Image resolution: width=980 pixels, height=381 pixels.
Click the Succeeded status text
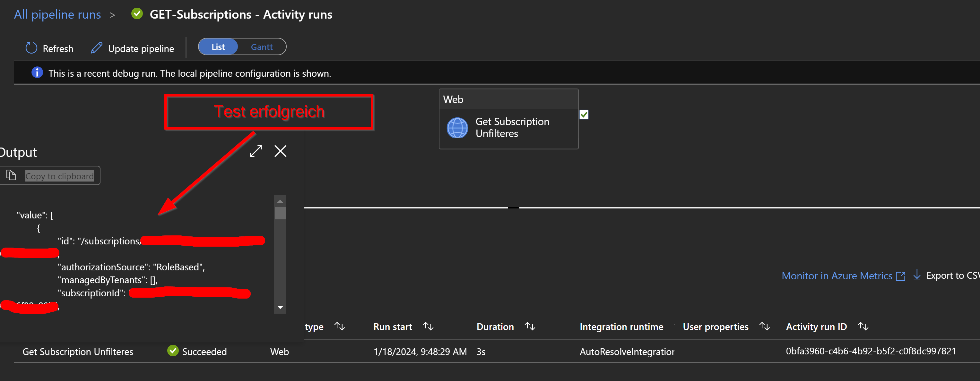coord(204,352)
